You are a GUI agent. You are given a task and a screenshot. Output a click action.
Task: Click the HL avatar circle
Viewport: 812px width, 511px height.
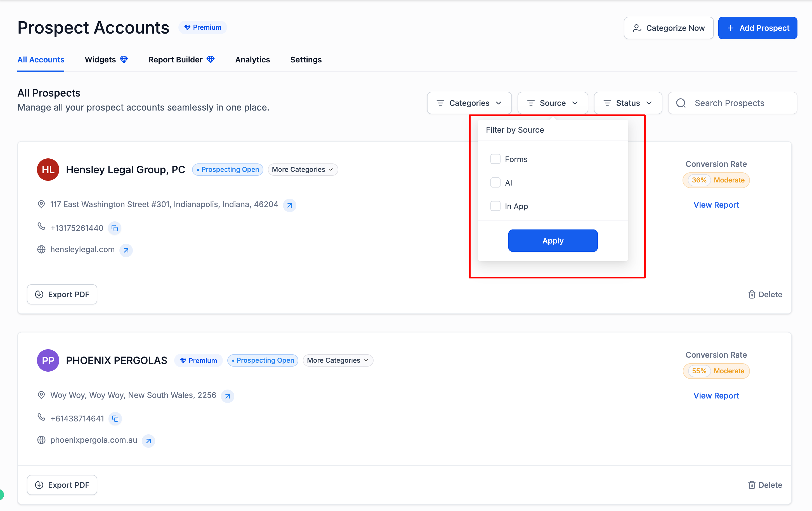48,169
